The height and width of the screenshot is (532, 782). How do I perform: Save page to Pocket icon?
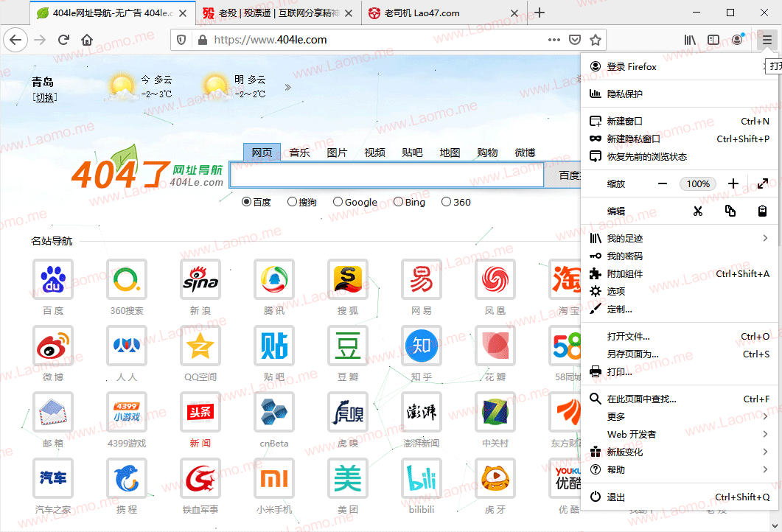pos(575,40)
